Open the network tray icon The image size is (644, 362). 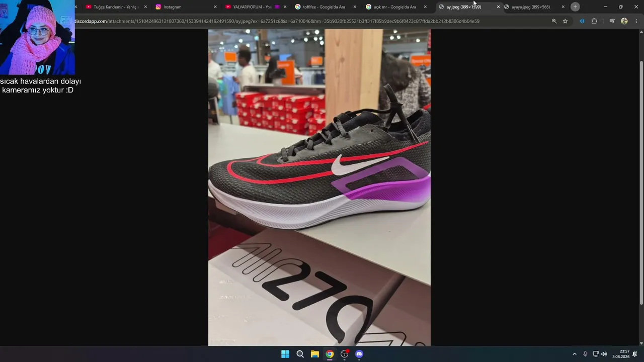pyautogui.click(x=596, y=354)
